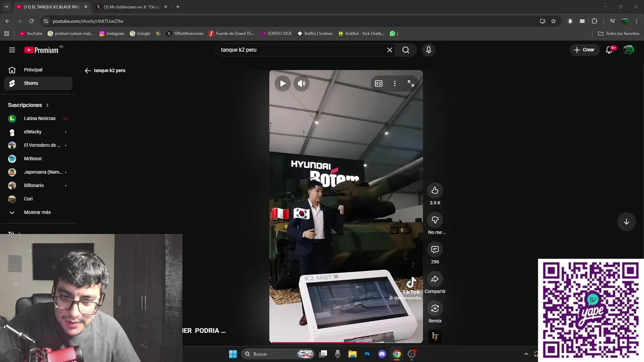Viewport: 644px width, 362px height.
Task: Go back one browser page
Action: [x=7, y=21]
